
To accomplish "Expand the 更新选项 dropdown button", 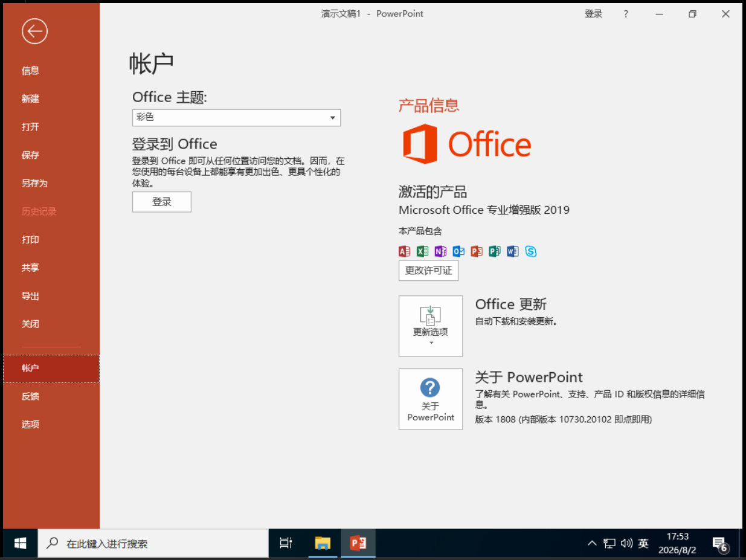I will pyautogui.click(x=431, y=326).
